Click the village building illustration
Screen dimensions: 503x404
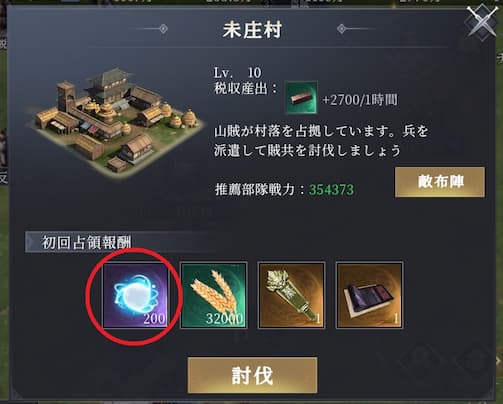point(116,122)
